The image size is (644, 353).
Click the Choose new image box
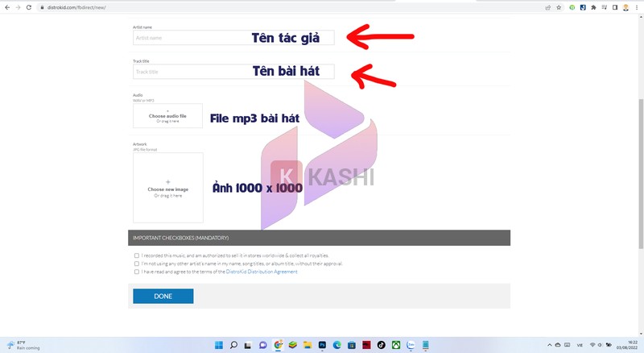pos(168,188)
